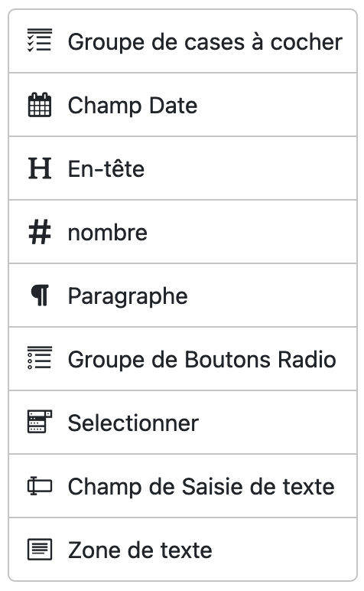Click the text input field icon
The image size is (364, 591).
tap(40, 485)
